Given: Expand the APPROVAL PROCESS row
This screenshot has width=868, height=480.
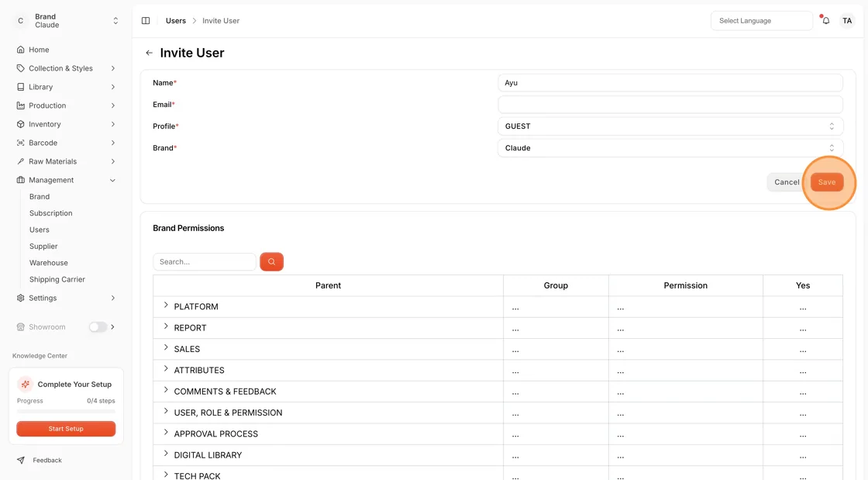Looking at the screenshot, I should (166, 433).
